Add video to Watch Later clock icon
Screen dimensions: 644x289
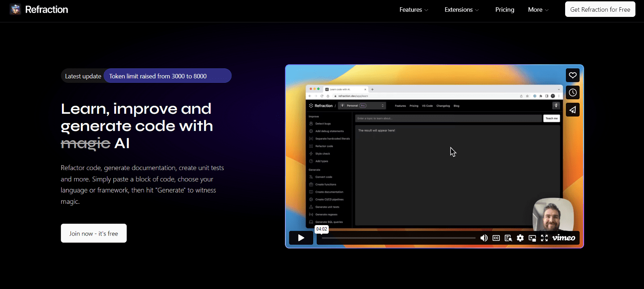click(x=572, y=92)
